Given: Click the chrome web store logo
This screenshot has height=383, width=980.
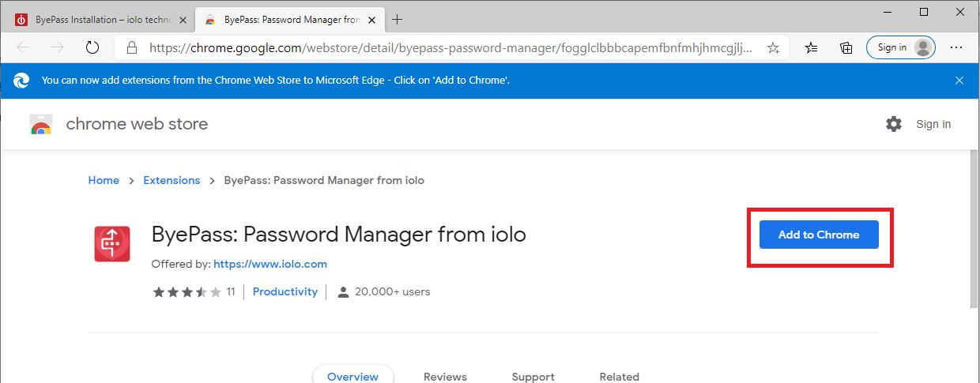Looking at the screenshot, I should click(40, 124).
